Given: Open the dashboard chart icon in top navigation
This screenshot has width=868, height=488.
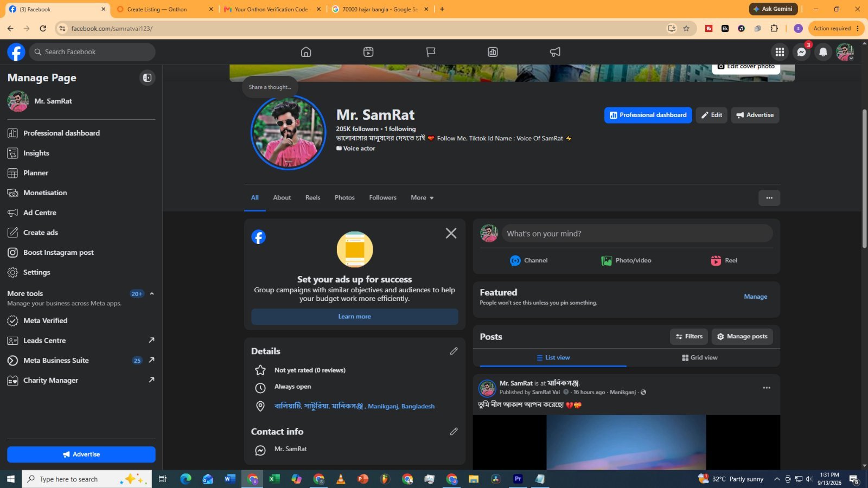Looking at the screenshot, I should [x=493, y=52].
